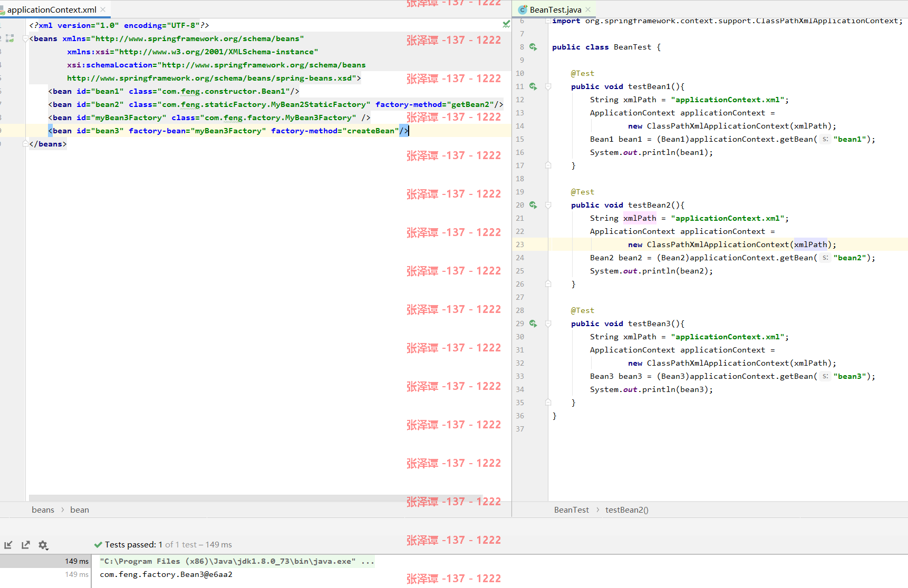Screen dimensions: 908x588
Task: Collapse the testBean2 method fold marker
Action: click(x=548, y=205)
